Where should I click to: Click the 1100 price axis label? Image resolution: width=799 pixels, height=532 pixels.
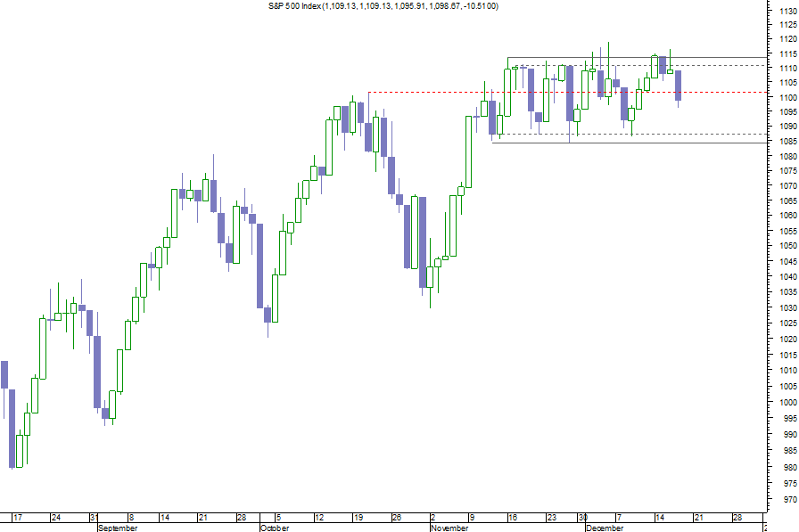tap(788, 97)
